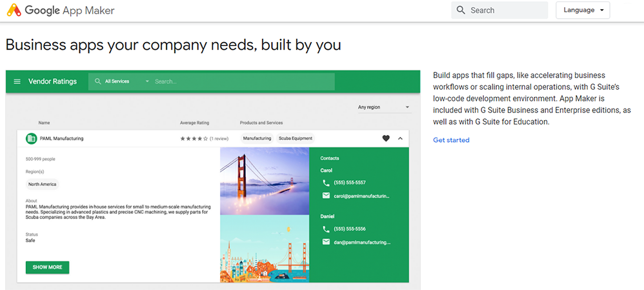
Task: Select the Manufacturing chip
Action: tap(257, 139)
